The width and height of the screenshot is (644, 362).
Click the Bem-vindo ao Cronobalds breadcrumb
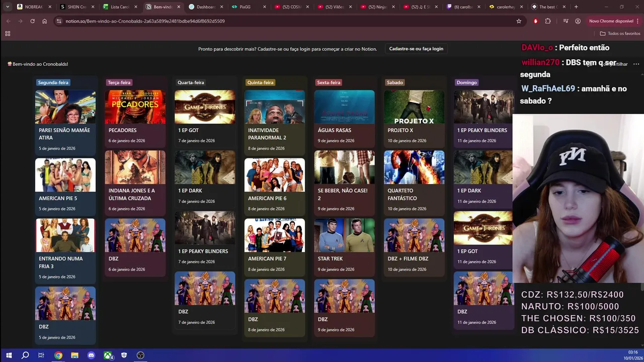pyautogui.click(x=38, y=64)
